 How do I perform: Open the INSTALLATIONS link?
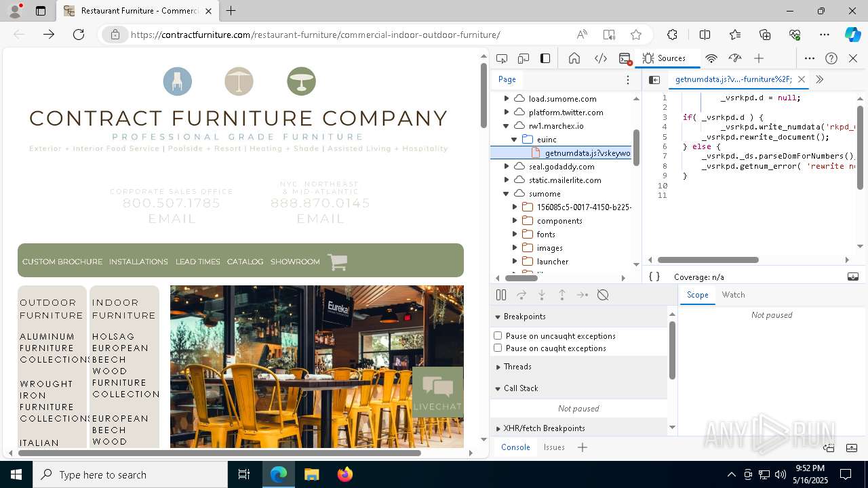pyautogui.click(x=138, y=262)
